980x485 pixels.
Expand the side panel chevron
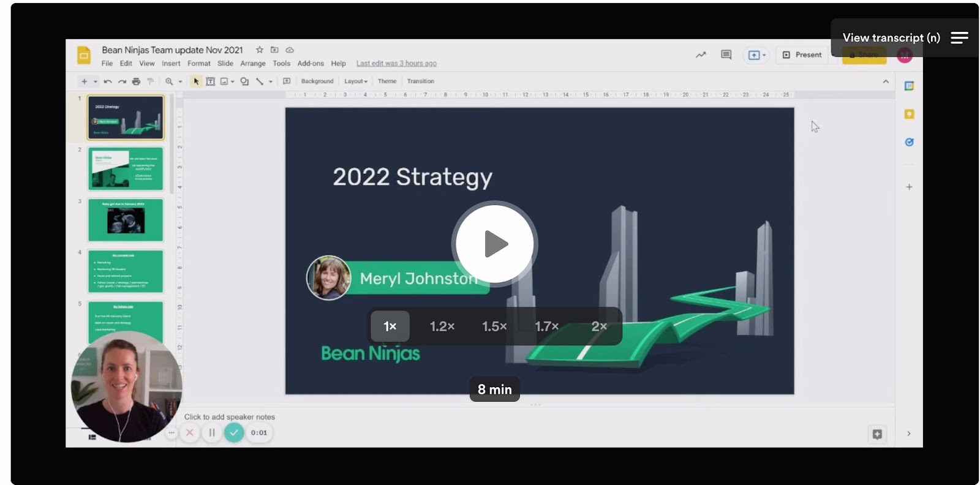(x=909, y=434)
